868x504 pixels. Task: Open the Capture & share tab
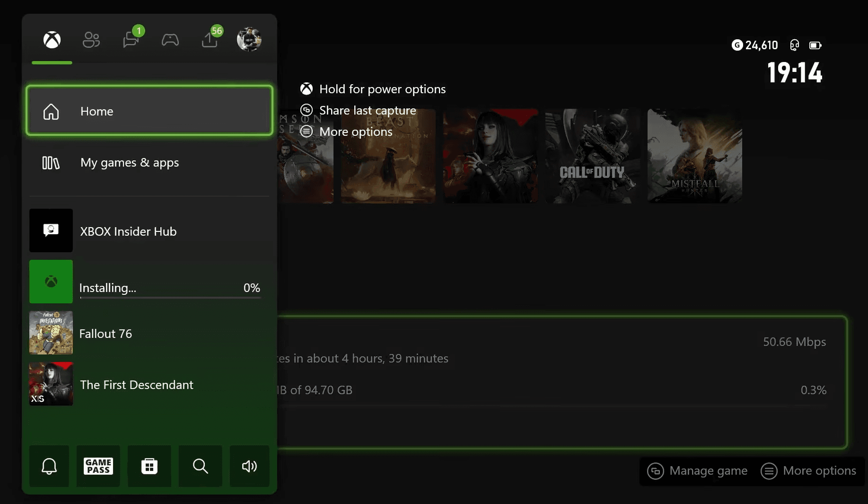coord(210,40)
